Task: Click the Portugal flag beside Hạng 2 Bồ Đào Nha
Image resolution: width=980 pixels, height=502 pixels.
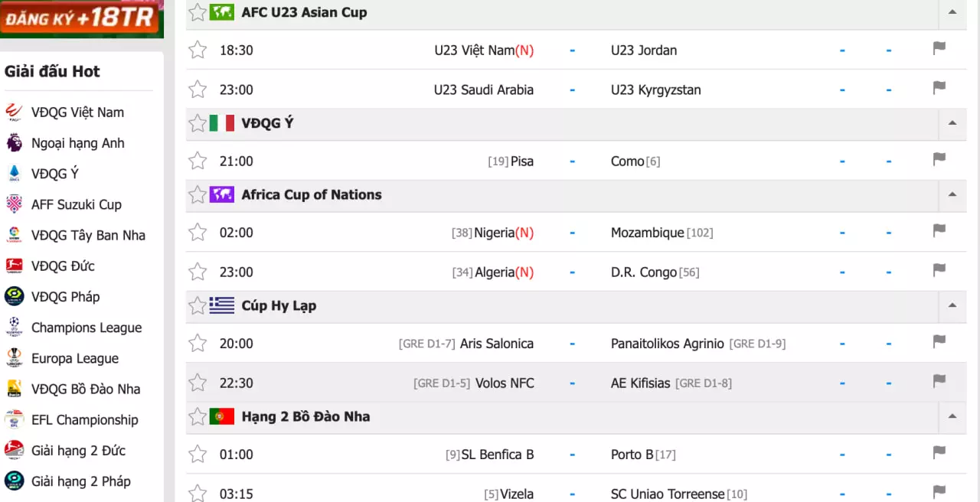Action: coord(222,416)
